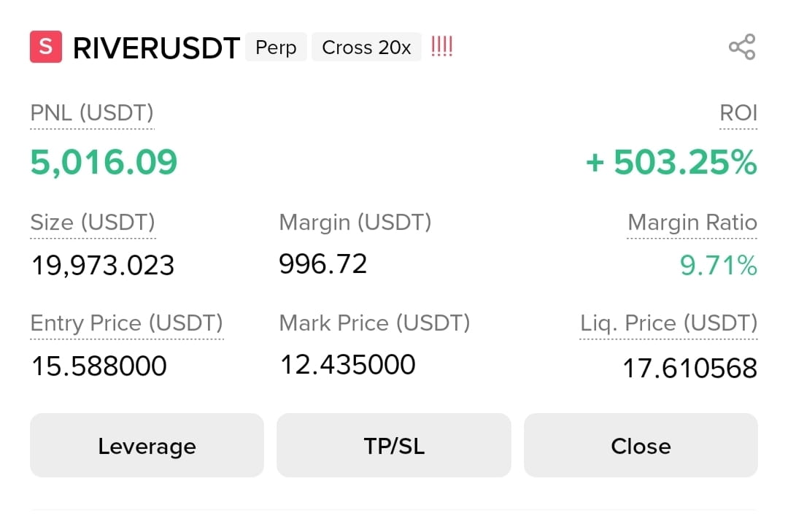Tap the Liq. Price (USDT) label
The height and width of the screenshot is (532, 788).
pos(668,323)
